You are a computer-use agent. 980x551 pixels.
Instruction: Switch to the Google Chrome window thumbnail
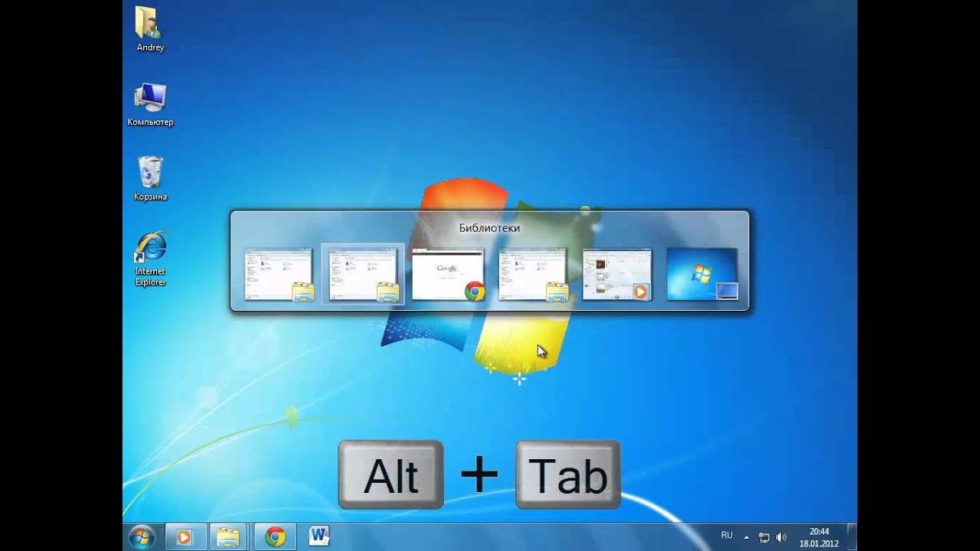(448, 274)
